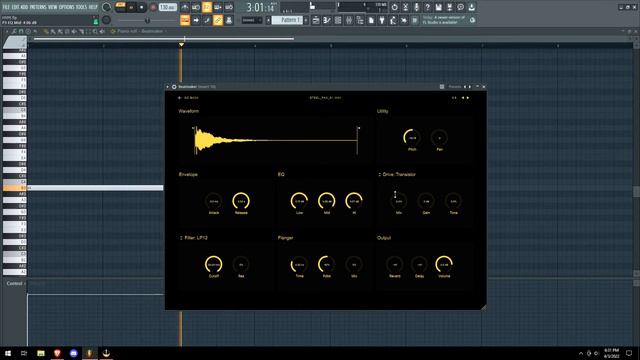
Task: Open File Explorer from the Windows taskbar
Action: (x=41, y=353)
